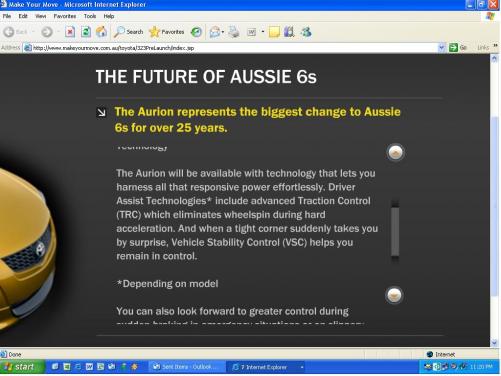Stop loading with the red X icon
Screen dimensions: 501x376
(x=70, y=32)
